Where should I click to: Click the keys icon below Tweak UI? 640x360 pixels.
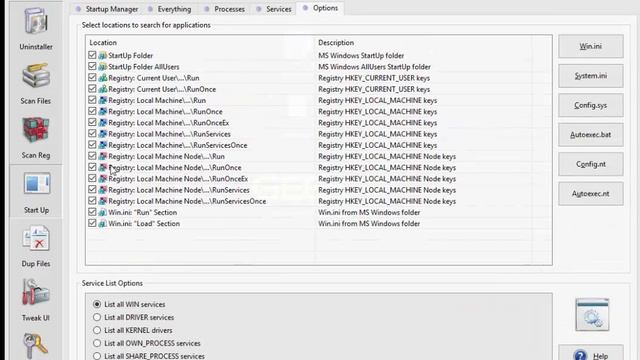[36, 346]
